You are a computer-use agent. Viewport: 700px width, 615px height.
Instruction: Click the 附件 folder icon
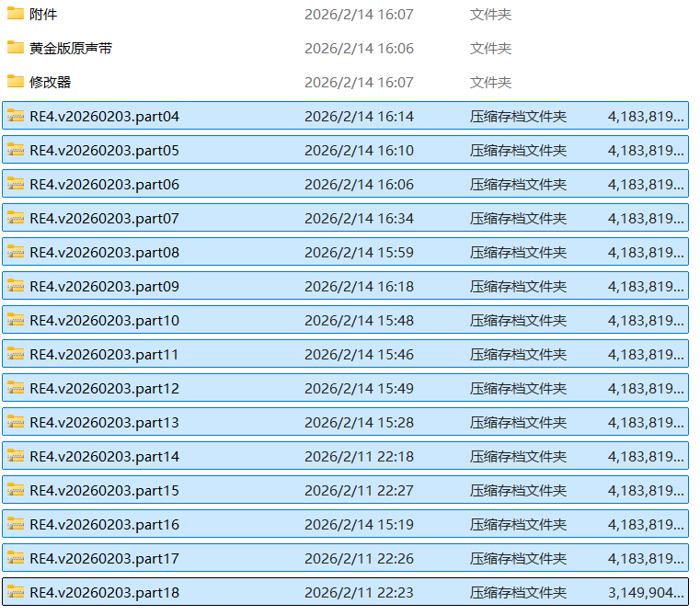[x=16, y=14]
